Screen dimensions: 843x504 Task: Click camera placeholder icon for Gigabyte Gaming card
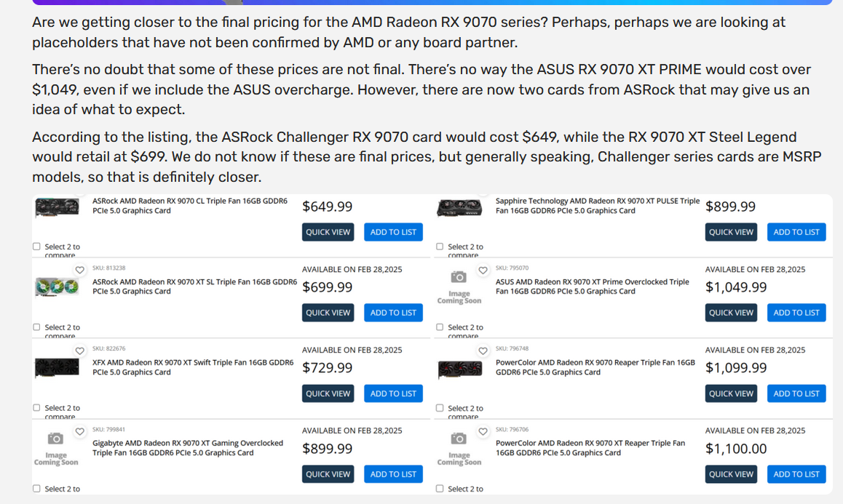[x=55, y=439]
